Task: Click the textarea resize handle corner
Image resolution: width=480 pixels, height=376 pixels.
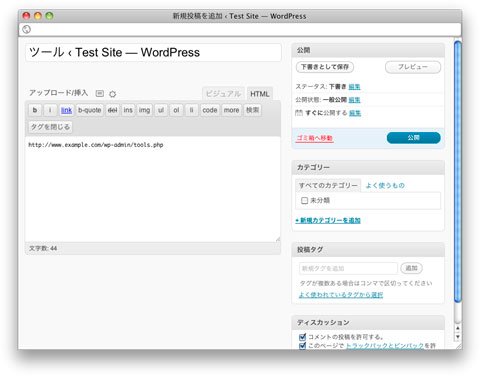Action: pyautogui.click(x=278, y=239)
